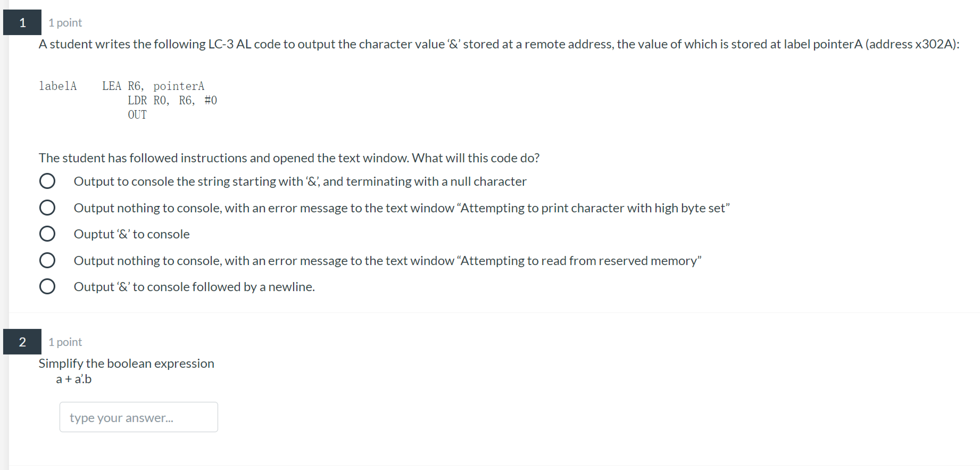Screen dimensions: 980x470
Task: Click the 'Simplify the boolean expression' heading
Action: (126, 363)
